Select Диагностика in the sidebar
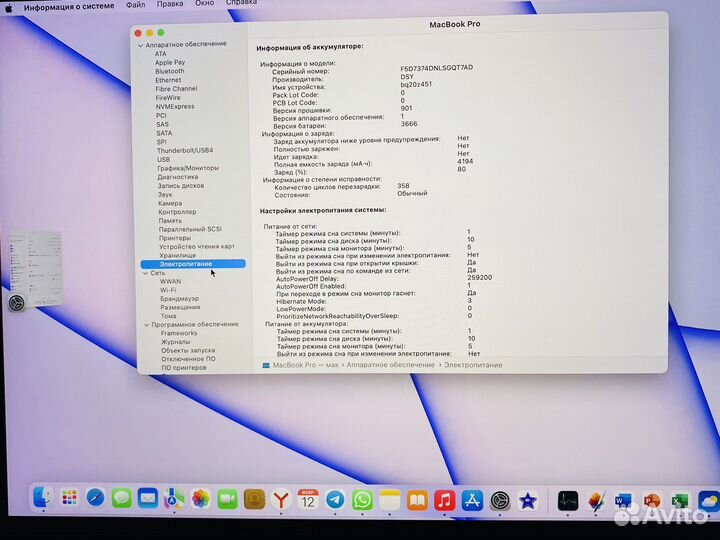The width and height of the screenshot is (720, 540). coord(178,177)
